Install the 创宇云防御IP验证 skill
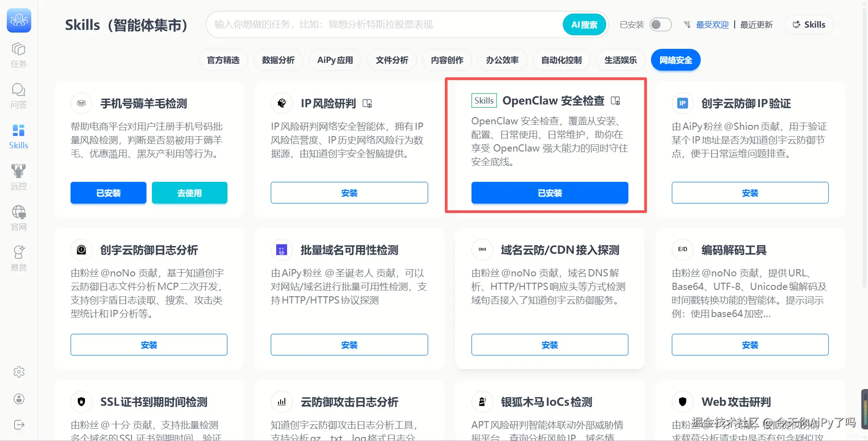 point(750,193)
